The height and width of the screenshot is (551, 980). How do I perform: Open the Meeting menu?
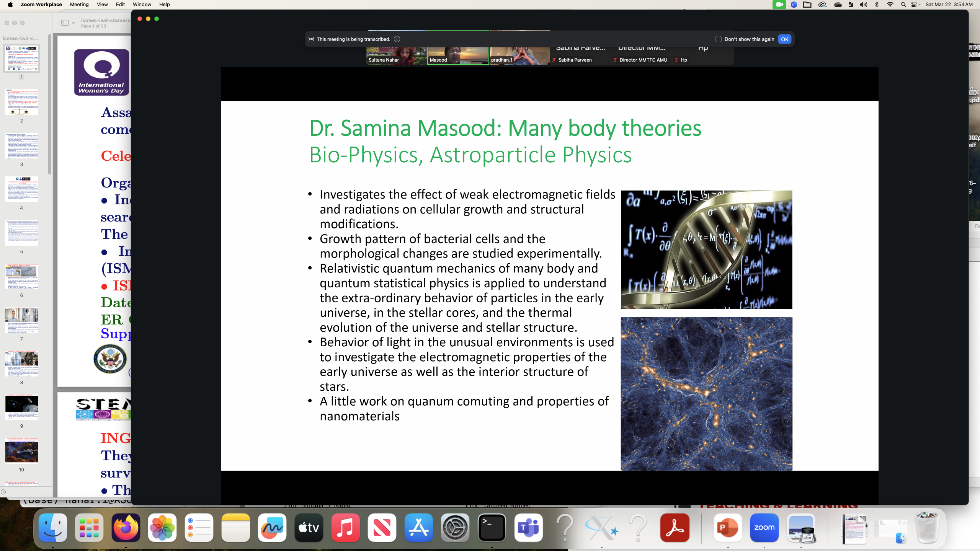coord(79,5)
